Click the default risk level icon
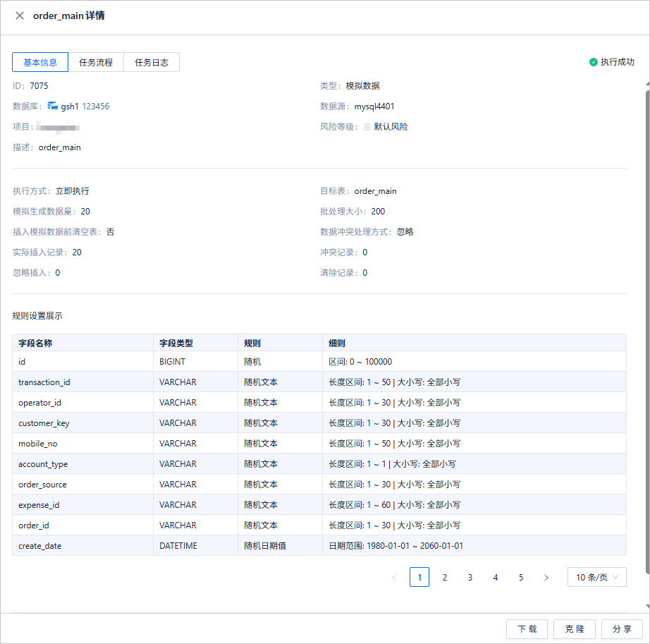650x644 pixels. (x=367, y=127)
